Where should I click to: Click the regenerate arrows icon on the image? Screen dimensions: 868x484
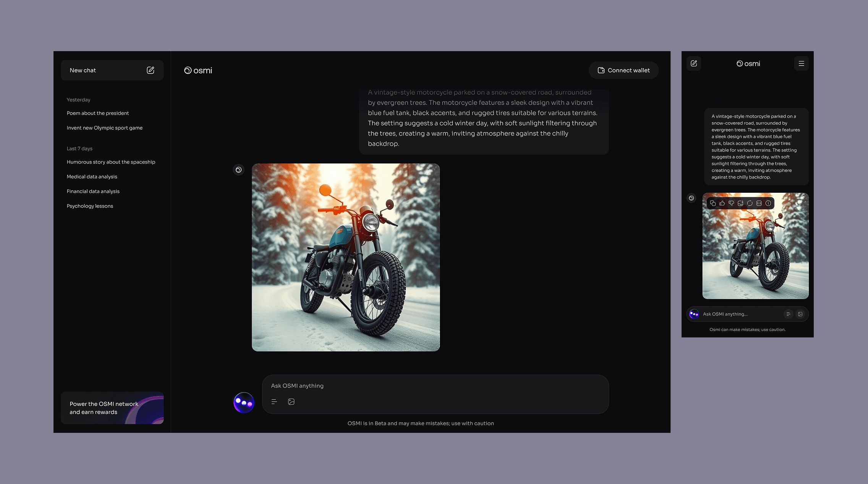(x=750, y=203)
